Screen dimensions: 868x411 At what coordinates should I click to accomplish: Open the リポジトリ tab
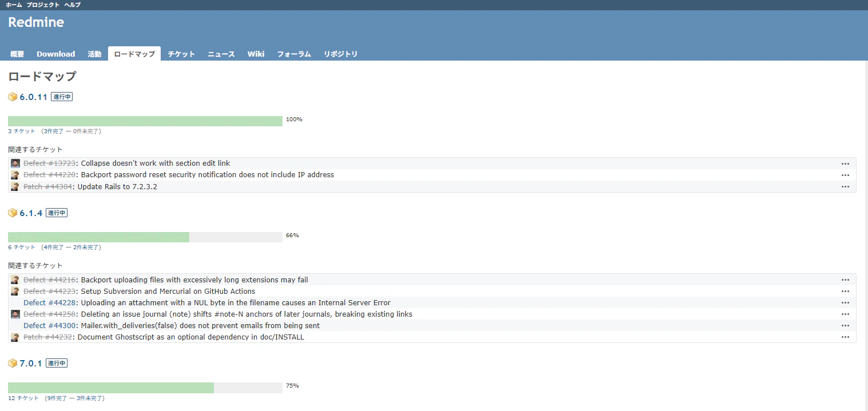point(341,54)
